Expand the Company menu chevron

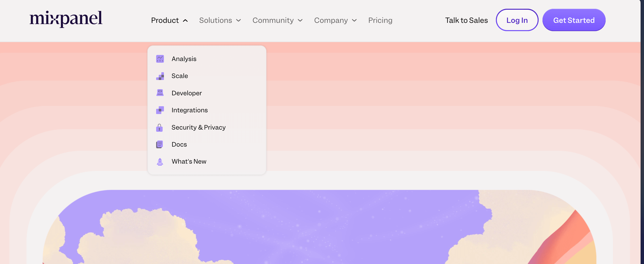tap(354, 20)
